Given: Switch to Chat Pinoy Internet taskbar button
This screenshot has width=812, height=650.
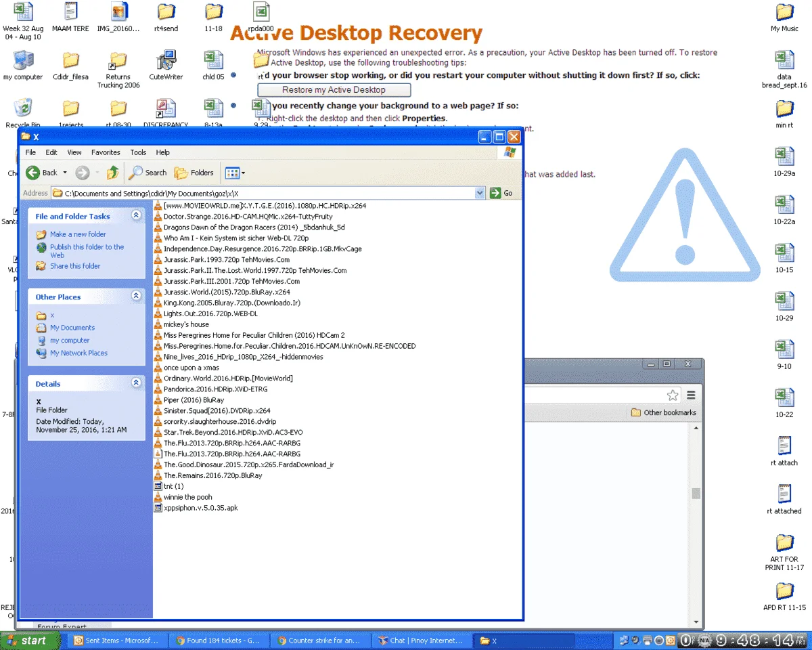Looking at the screenshot, I should (422, 640).
